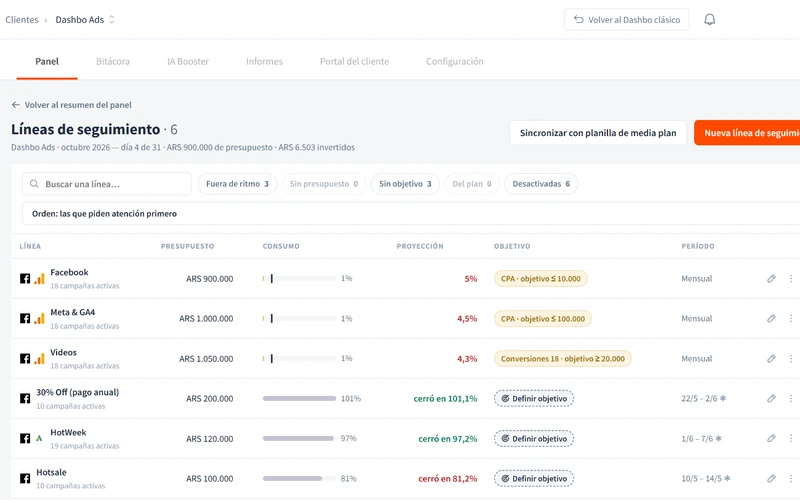Open the Configuración tab

coord(455,61)
